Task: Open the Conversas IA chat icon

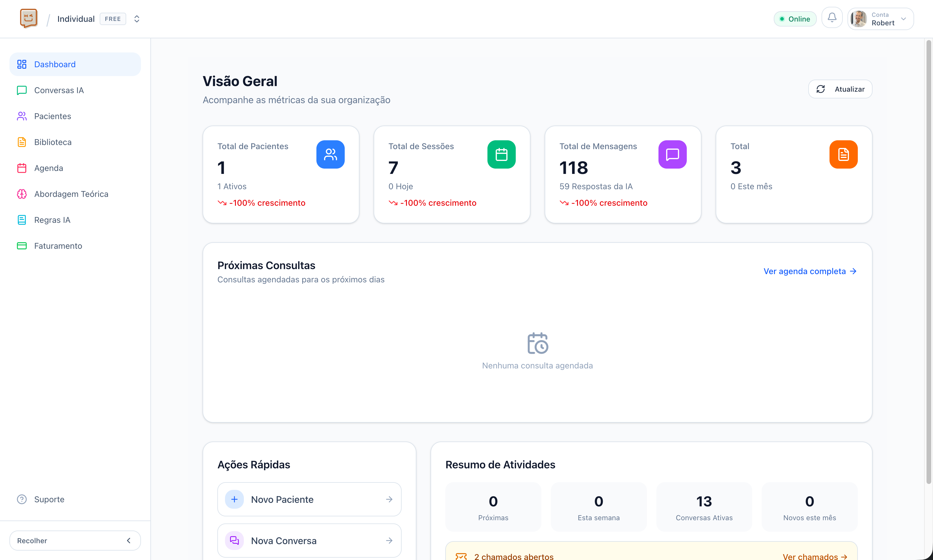Action: pos(22,90)
